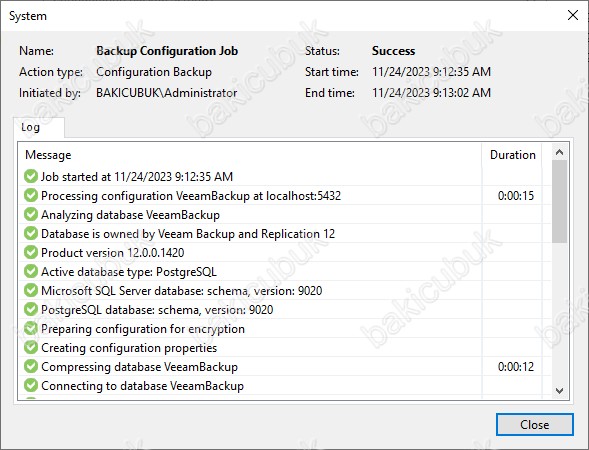This screenshot has height=450, width=589.
Task: Click the check icon beside Product version 12.0.0.1420
Action: 31,252
